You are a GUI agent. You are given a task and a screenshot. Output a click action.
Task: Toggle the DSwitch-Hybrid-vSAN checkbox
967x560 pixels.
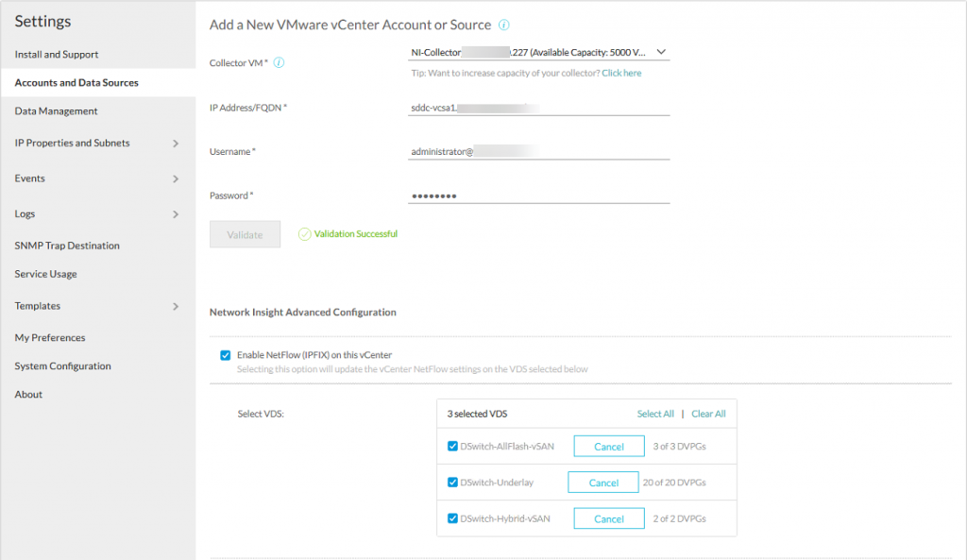pyautogui.click(x=452, y=518)
